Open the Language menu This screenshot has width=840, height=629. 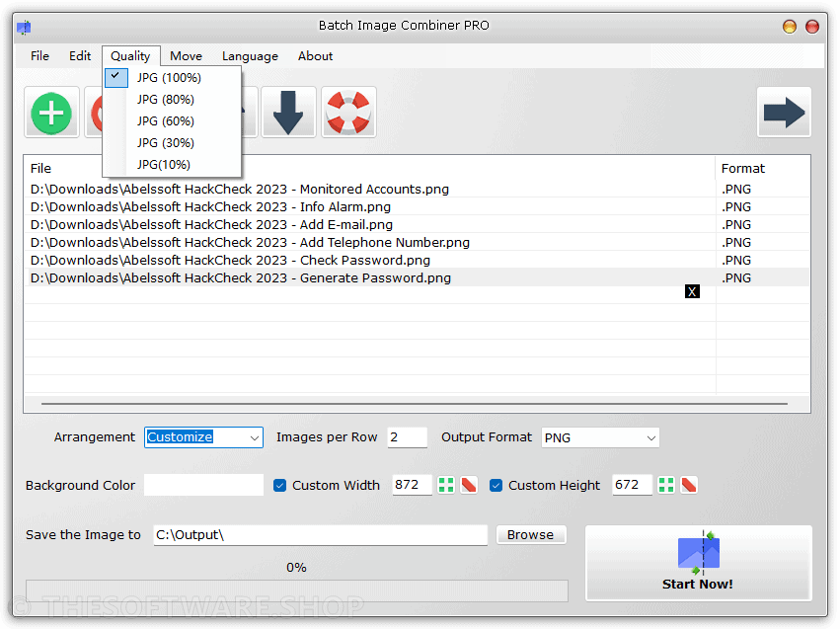point(250,55)
